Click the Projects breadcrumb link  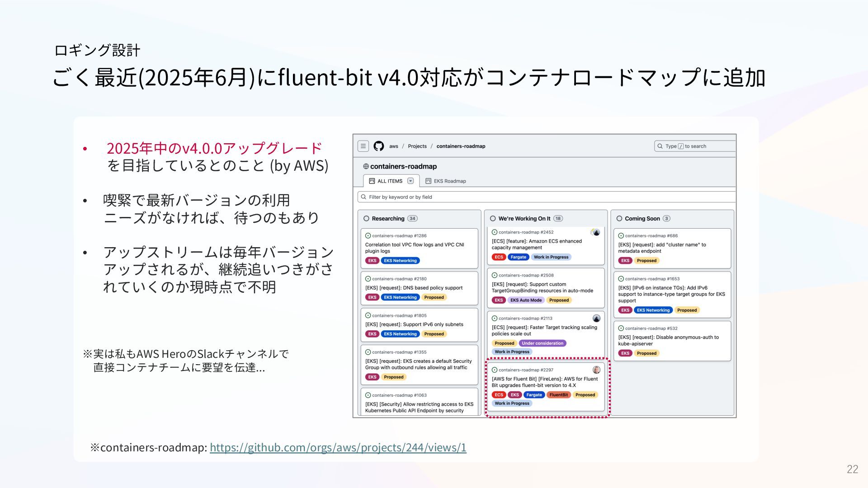tap(417, 146)
